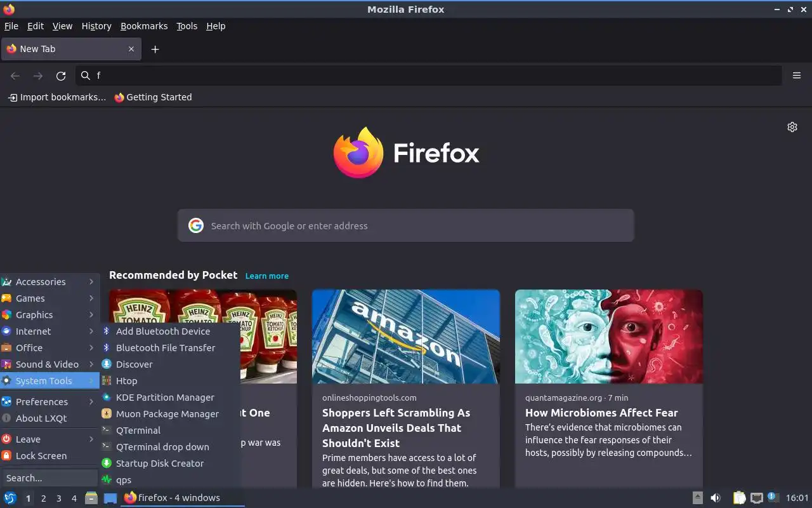Launch Startup Disk Creator
Viewport: 812px width, 508px height.
click(170, 464)
